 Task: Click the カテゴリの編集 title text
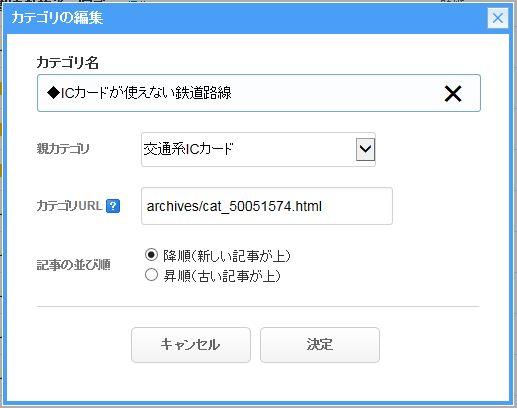tap(57, 17)
